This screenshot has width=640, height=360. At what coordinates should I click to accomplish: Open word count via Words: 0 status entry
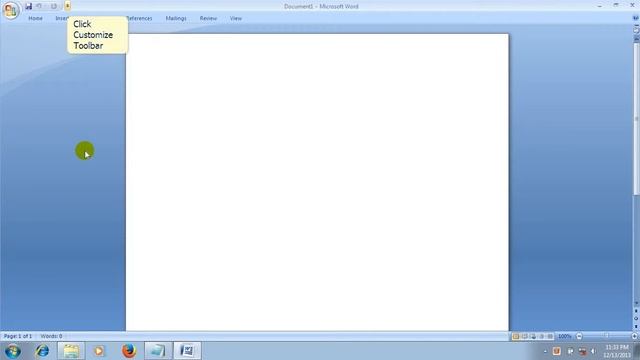point(51,336)
